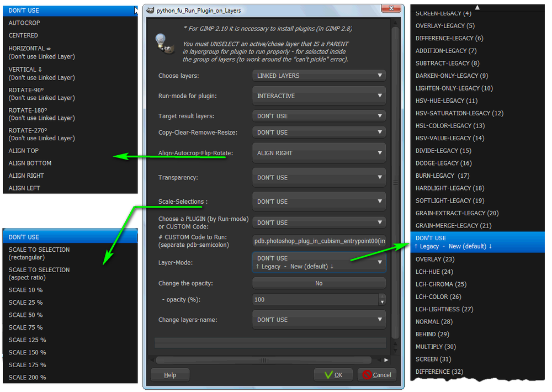
Task: Select SCALE 125 % menu entry
Action: point(70,340)
